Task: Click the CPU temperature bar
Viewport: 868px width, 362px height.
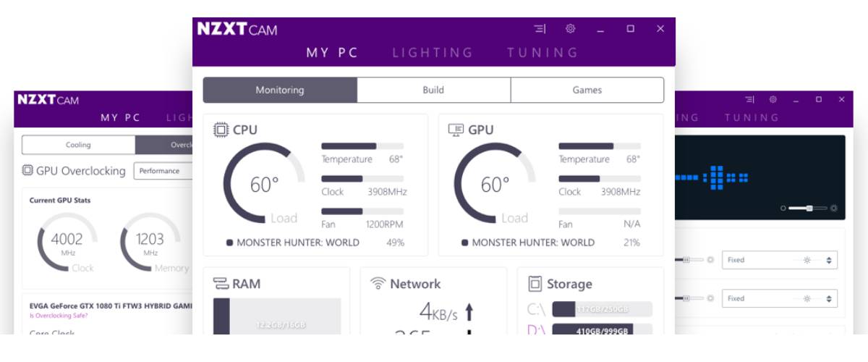Action: click(x=362, y=146)
